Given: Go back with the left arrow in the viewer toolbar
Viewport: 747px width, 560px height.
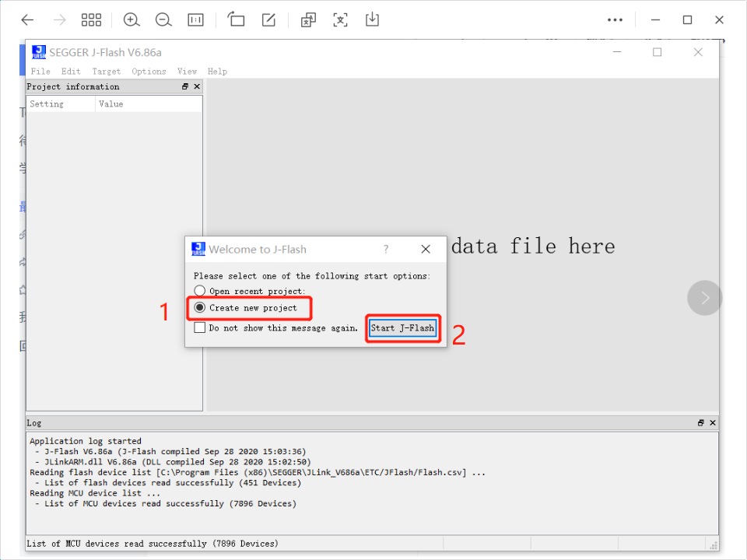Looking at the screenshot, I should click(x=28, y=20).
